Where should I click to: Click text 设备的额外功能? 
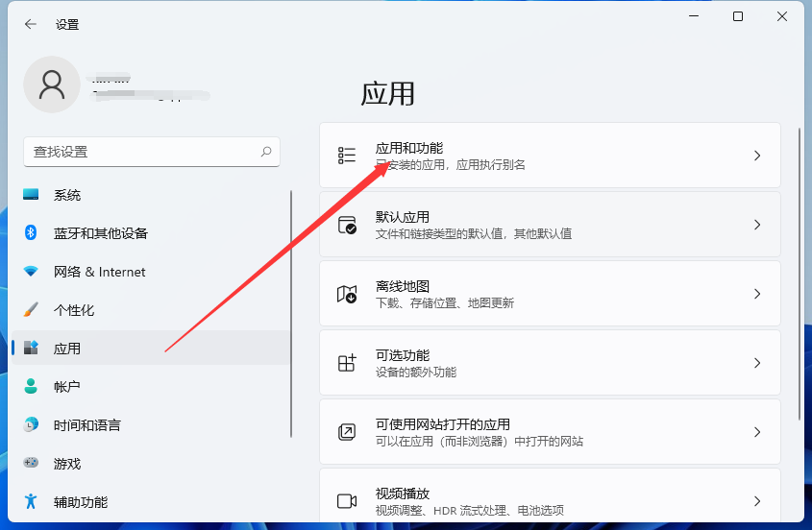(416, 373)
